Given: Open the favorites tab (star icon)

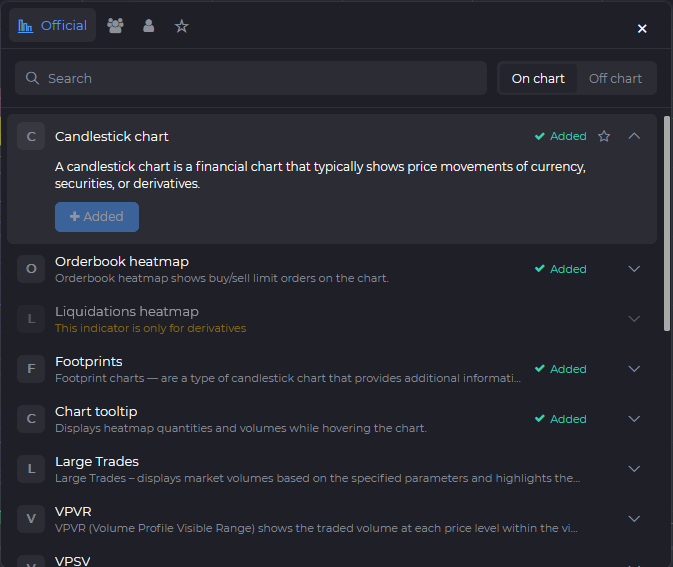Looking at the screenshot, I should tap(182, 26).
